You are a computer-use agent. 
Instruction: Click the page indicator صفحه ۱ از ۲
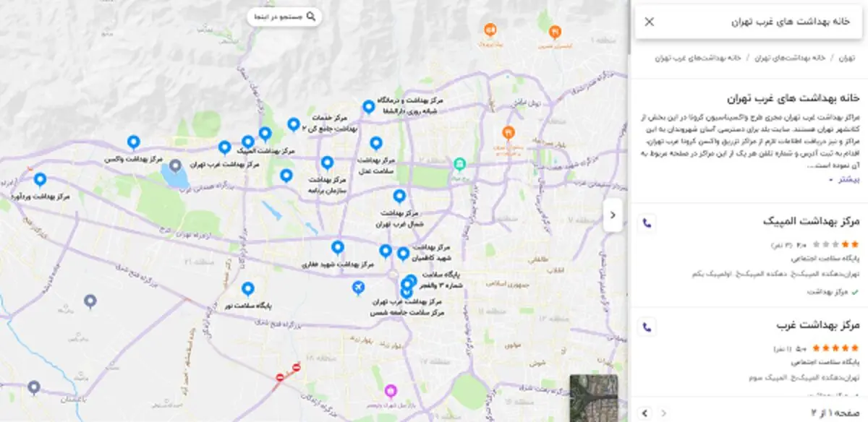click(x=836, y=412)
